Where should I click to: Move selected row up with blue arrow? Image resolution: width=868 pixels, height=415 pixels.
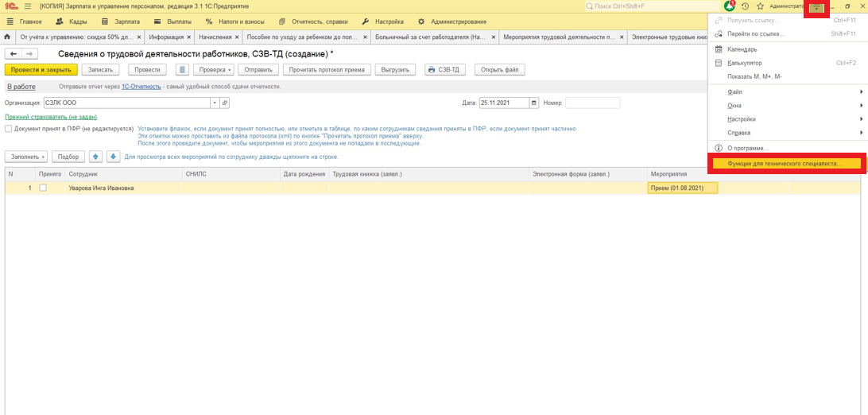(95, 157)
